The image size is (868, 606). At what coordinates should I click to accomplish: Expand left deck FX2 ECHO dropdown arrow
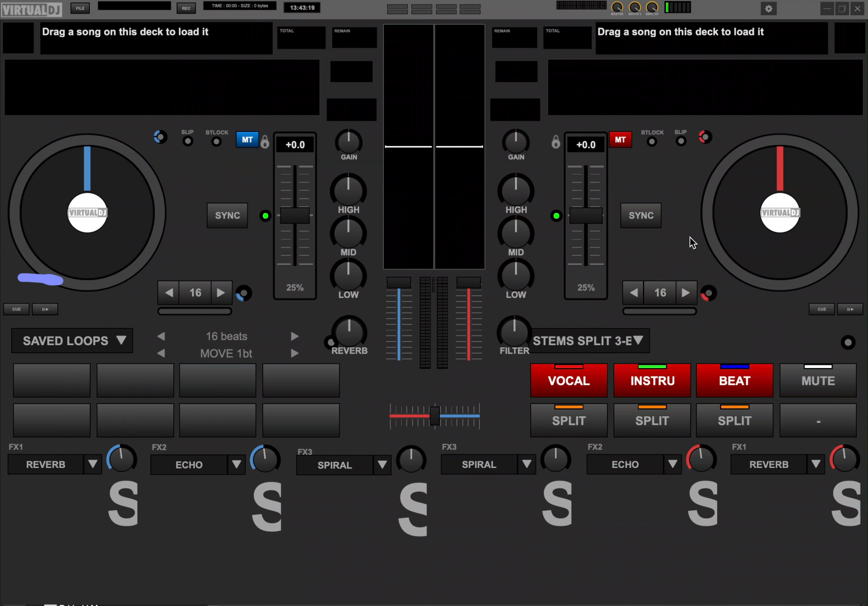point(237,464)
